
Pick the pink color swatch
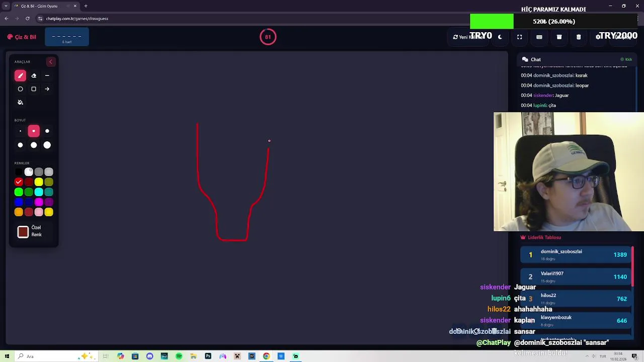[39, 212]
